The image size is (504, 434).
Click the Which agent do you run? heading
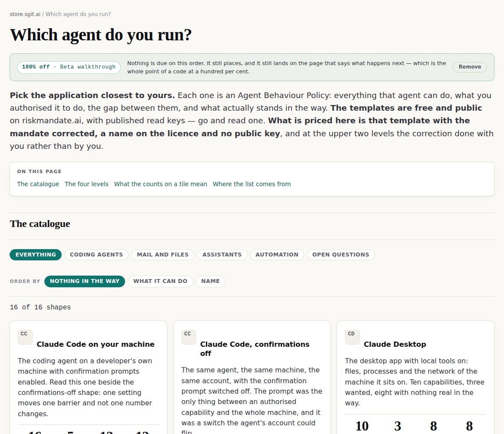(101, 35)
